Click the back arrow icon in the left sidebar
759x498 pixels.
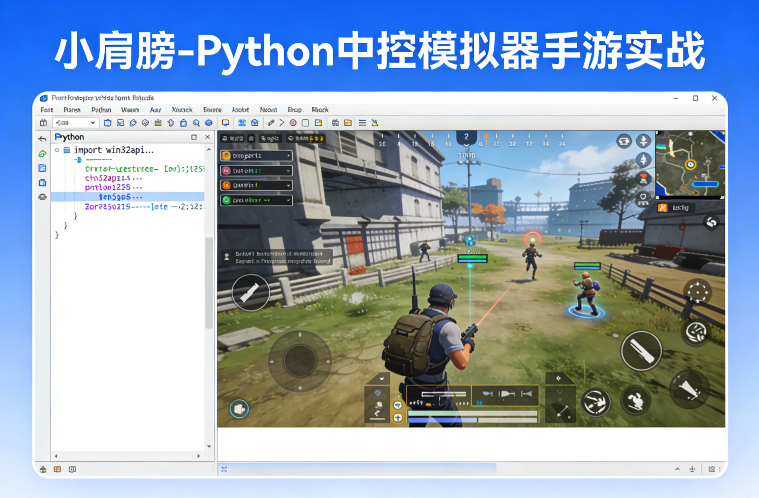(x=43, y=139)
